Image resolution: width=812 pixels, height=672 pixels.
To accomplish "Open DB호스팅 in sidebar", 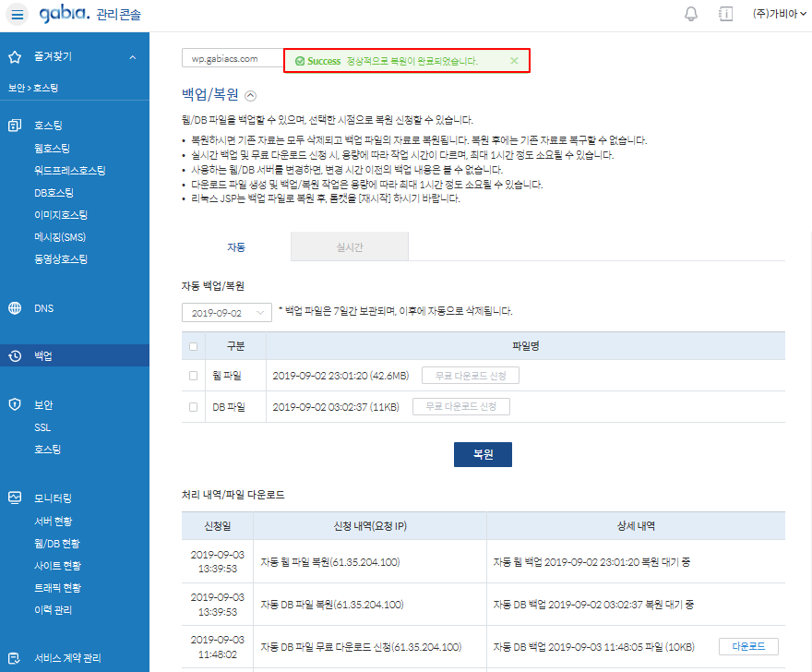I will pos(54,193).
